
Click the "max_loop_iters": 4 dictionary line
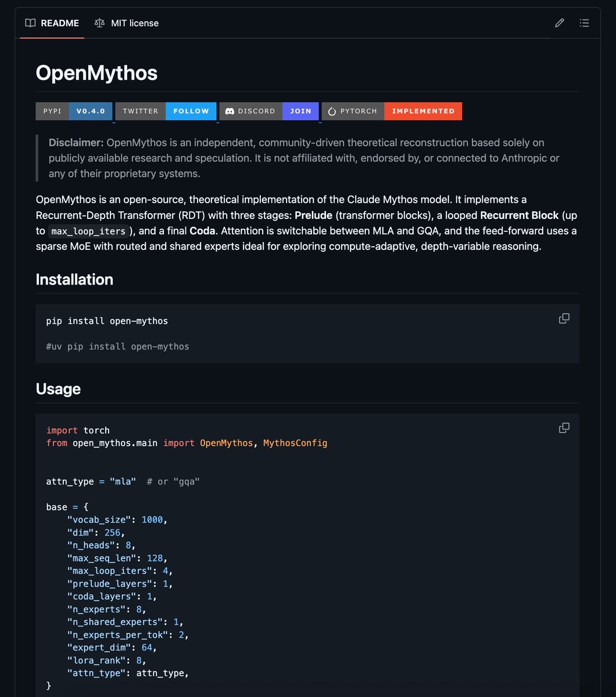120,571
